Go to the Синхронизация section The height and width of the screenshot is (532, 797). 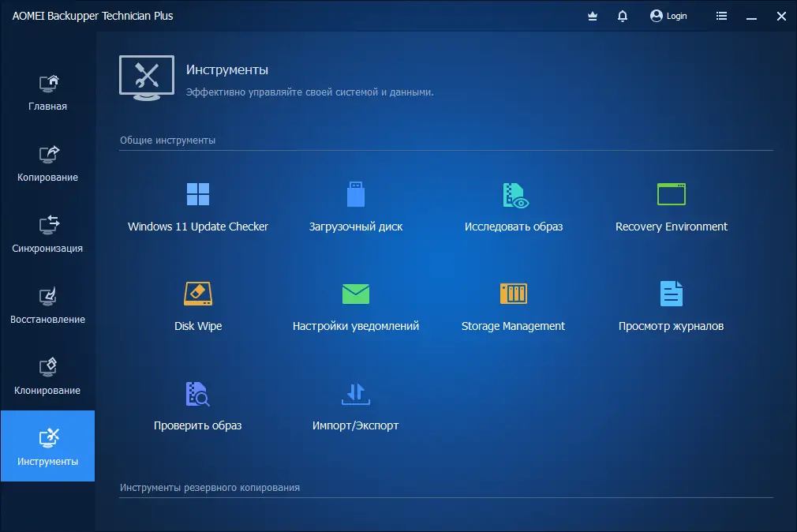pyautogui.click(x=47, y=233)
